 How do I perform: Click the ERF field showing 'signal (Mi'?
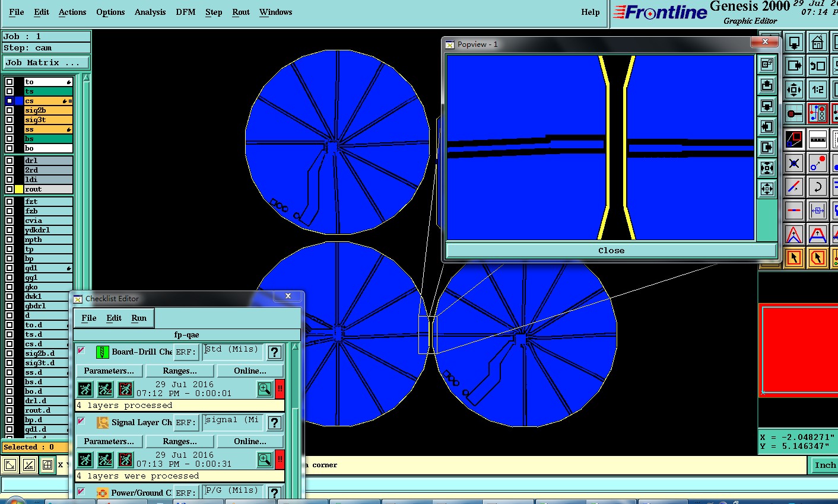click(x=233, y=422)
